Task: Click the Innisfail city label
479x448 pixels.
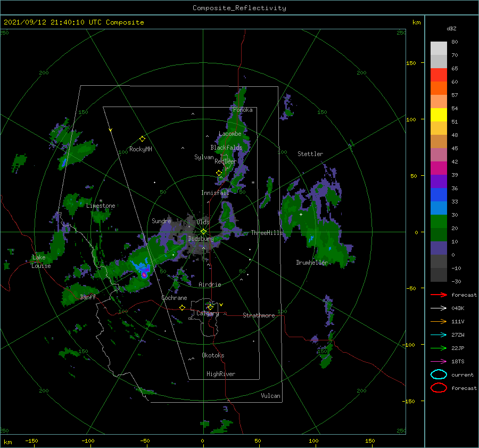Action: (x=215, y=193)
